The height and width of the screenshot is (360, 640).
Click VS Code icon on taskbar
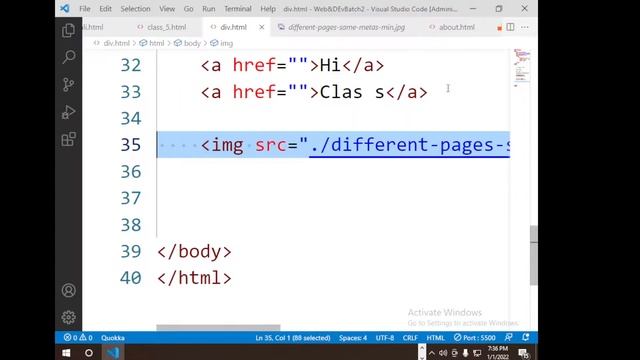click(113, 353)
